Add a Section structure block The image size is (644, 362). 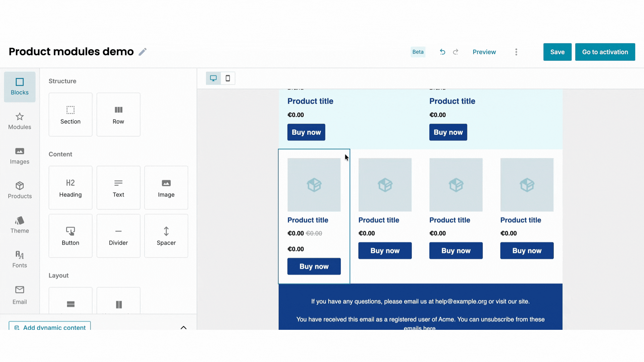point(70,114)
